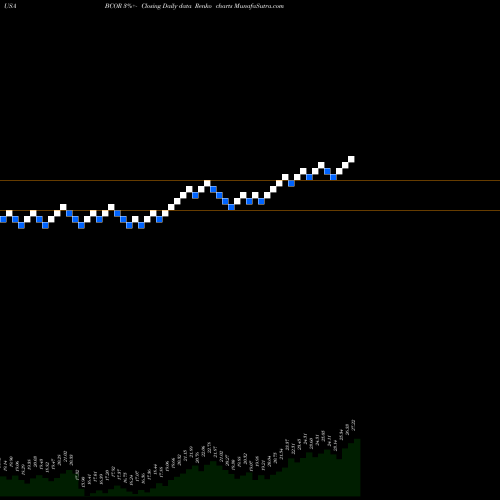Click the MunafaSutra.com text in the title
This screenshot has width=500, height=500.
point(259,6)
